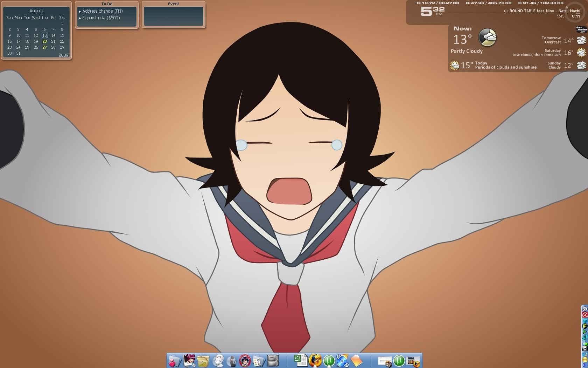Click the blue cube tray icon
588x368 pixels.
coord(584,320)
